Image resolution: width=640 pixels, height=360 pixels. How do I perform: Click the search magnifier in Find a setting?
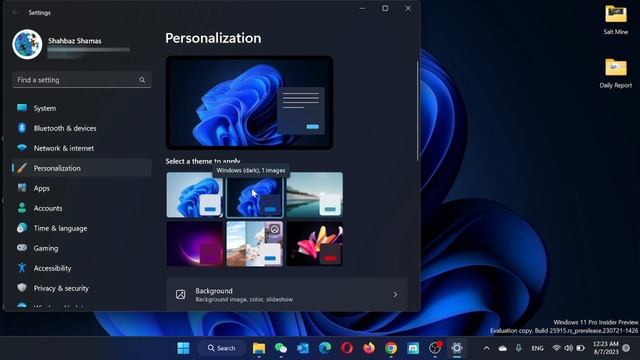click(x=142, y=80)
